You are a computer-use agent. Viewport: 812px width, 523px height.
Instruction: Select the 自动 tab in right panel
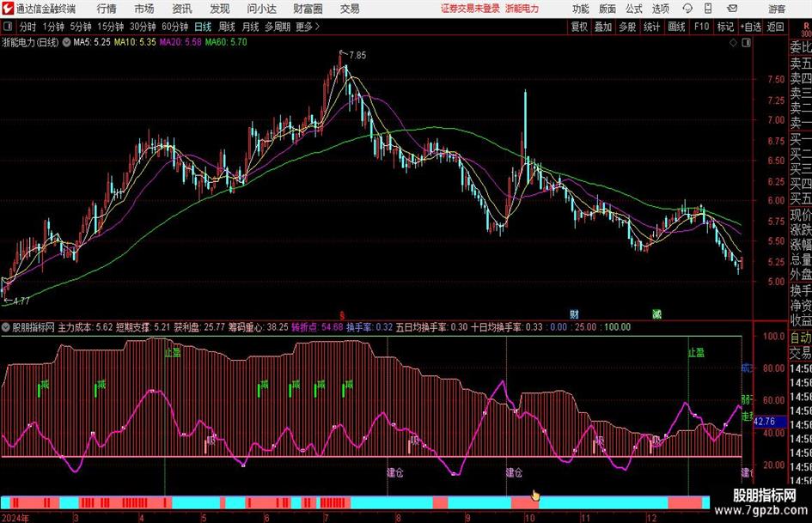point(800,338)
